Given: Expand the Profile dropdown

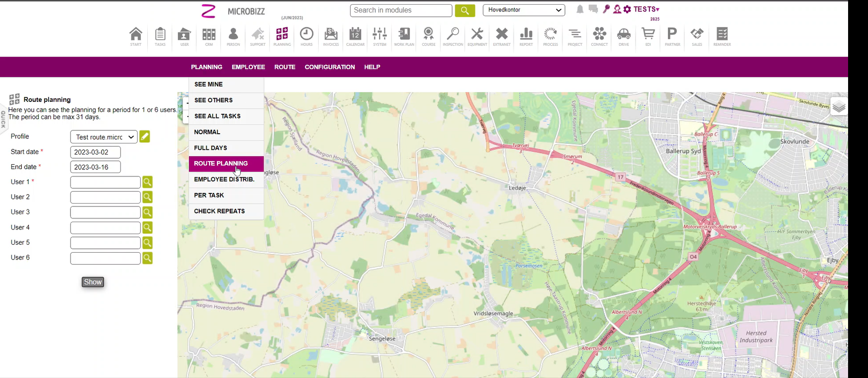Looking at the screenshot, I should [x=104, y=137].
